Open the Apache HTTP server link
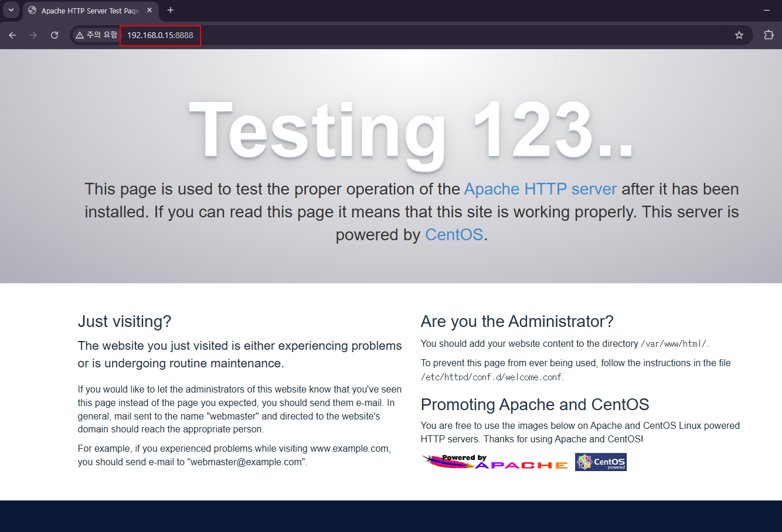782x532 pixels. [x=540, y=189]
